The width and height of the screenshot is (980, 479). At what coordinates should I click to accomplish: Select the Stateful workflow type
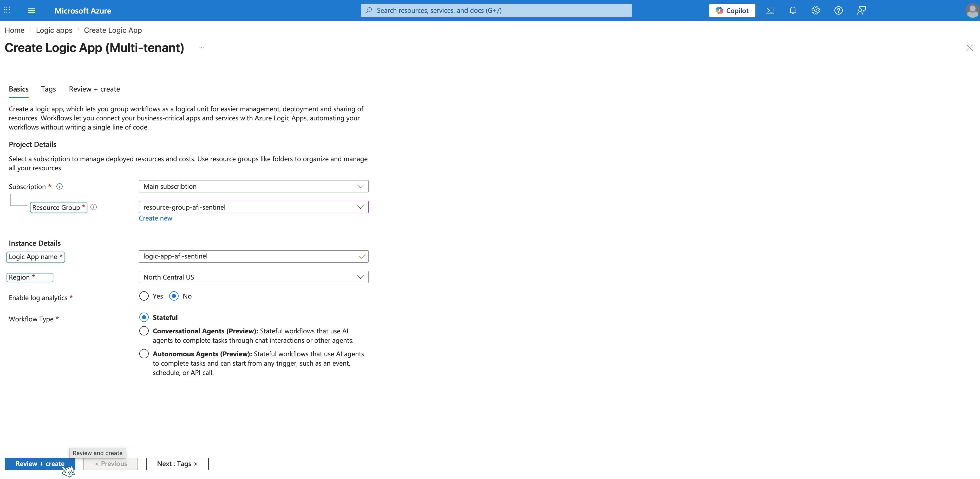tap(144, 317)
